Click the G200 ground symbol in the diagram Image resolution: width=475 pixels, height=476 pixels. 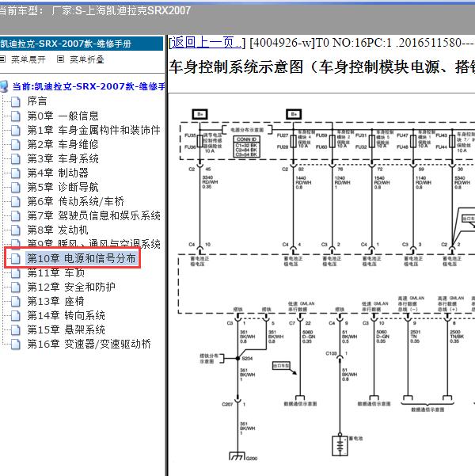click(x=237, y=456)
